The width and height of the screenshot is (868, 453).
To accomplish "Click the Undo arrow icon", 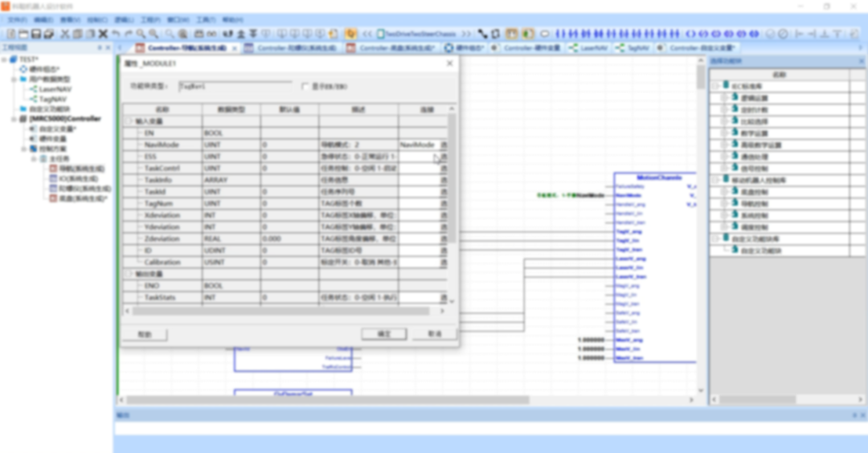I will click(x=116, y=34).
